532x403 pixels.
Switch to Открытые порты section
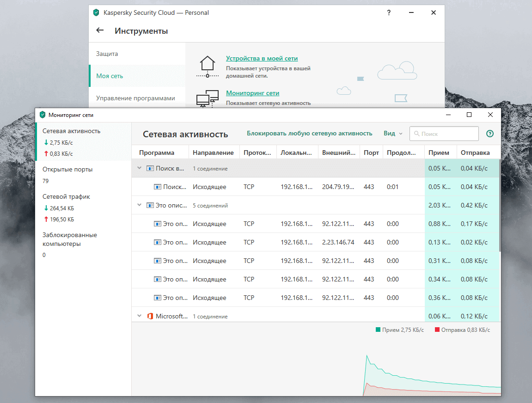coord(67,170)
